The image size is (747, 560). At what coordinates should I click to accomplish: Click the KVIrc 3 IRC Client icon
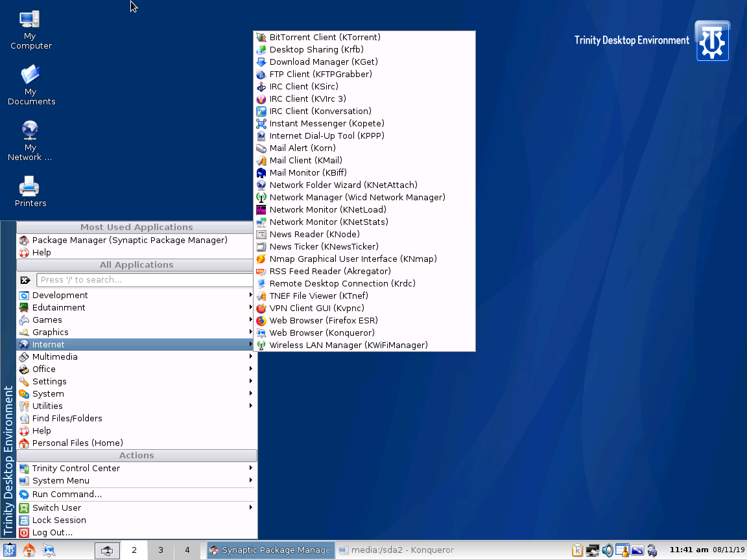pyautogui.click(x=261, y=99)
